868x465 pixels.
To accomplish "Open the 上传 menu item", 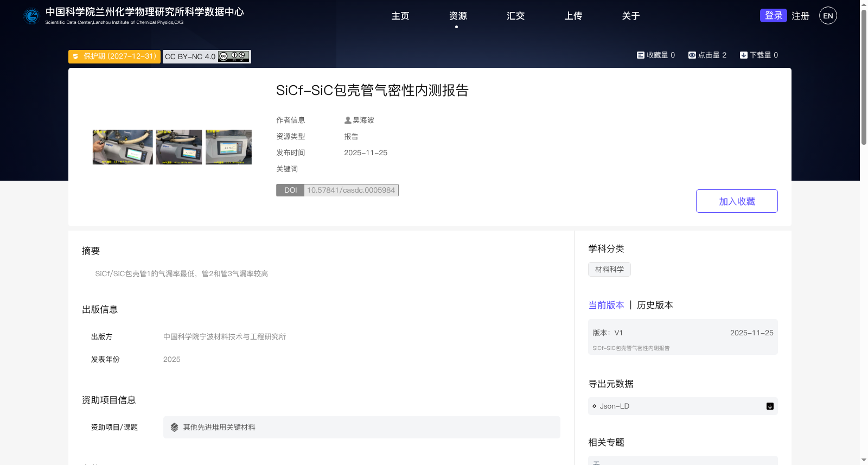I will [573, 16].
